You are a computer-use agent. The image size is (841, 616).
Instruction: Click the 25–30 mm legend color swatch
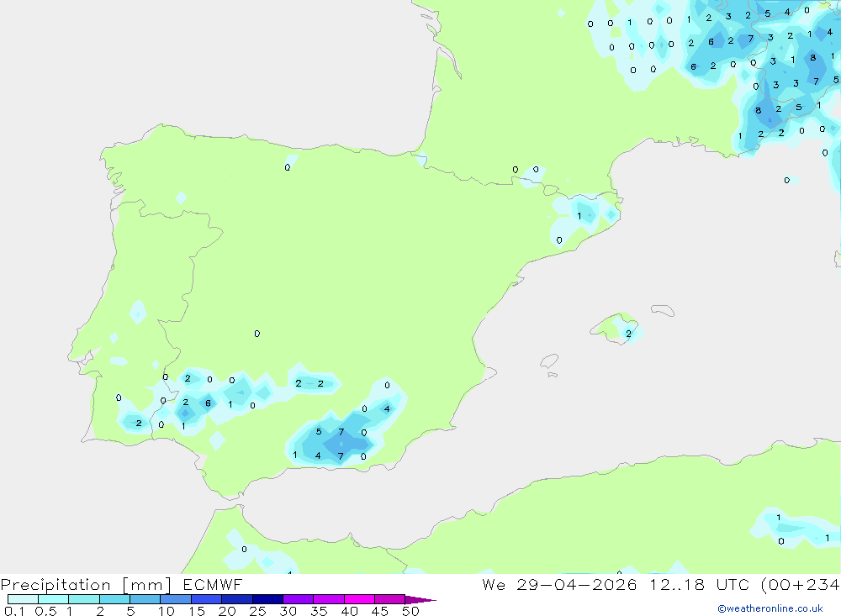click(x=267, y=599)
